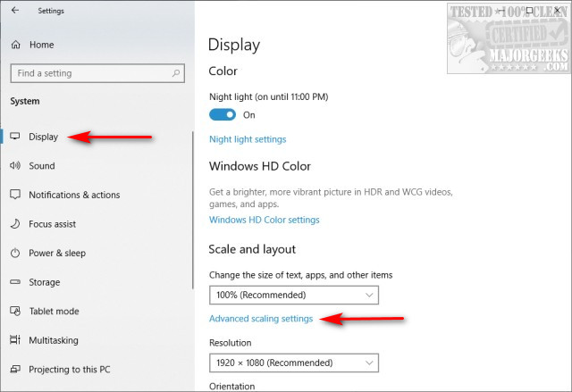The height and width of the screenshot is (392, 572).
Task: Click the Tablet mode icon
Action: (x=15, y=311)
